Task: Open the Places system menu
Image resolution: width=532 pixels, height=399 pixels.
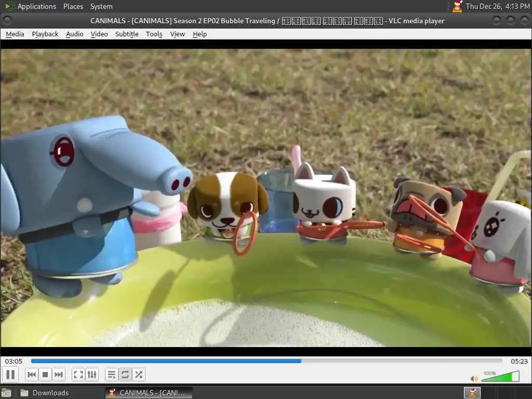Action: [73, 6]
